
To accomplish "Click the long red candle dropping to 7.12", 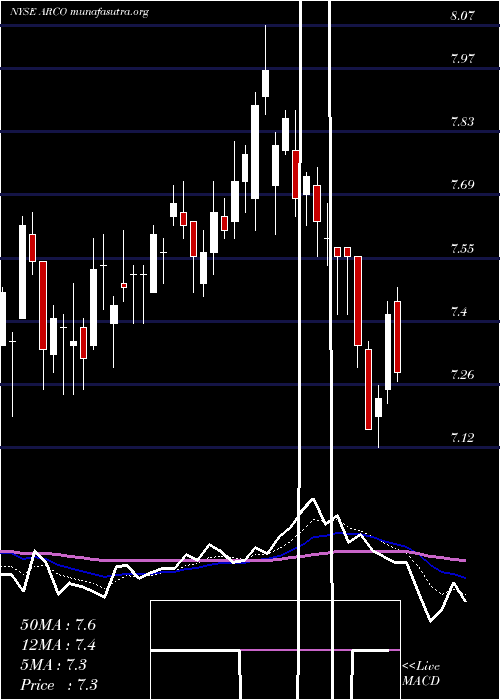I will click(x=368, y=389).
